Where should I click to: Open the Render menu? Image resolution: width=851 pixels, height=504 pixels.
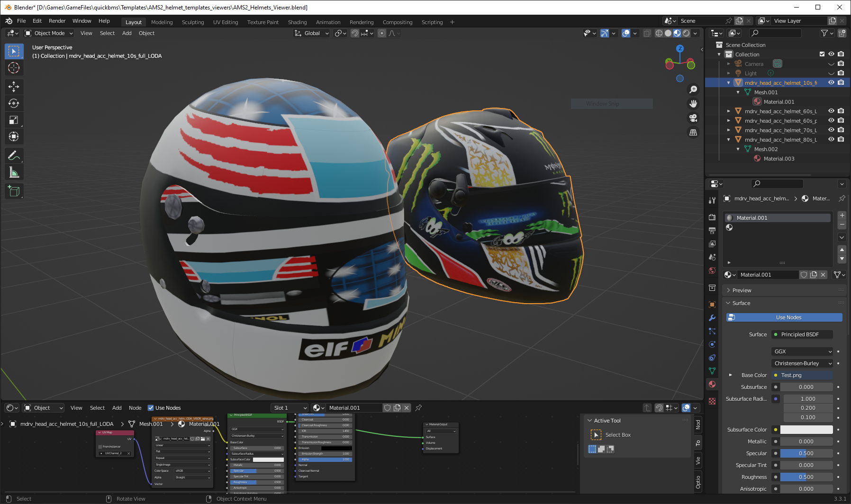[57, 21]
